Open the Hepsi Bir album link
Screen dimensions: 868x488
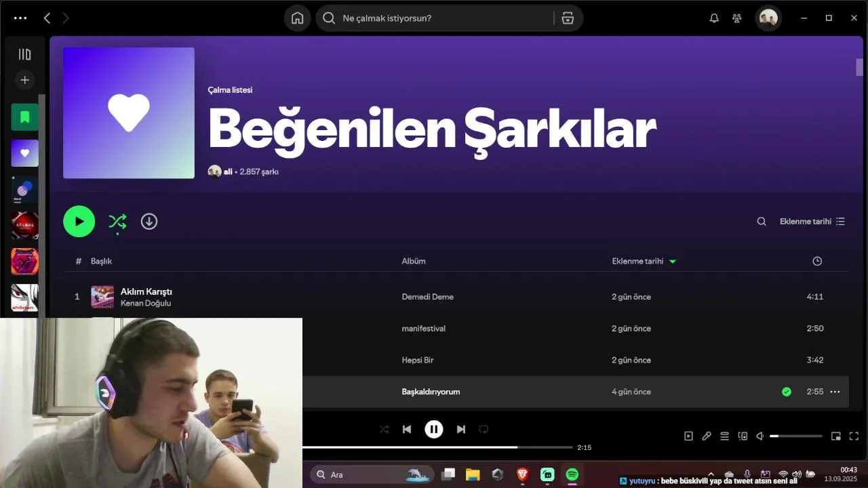[x=417, y=360]
